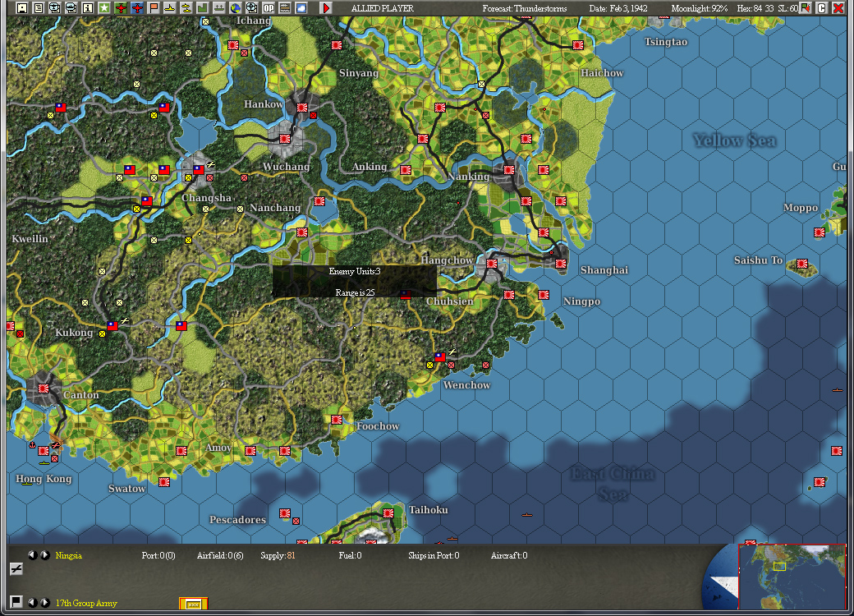This screenshot has width=854, height=616.
Task: Select Japanese unit flag at Canton
Action: click(x=43, y=388)
